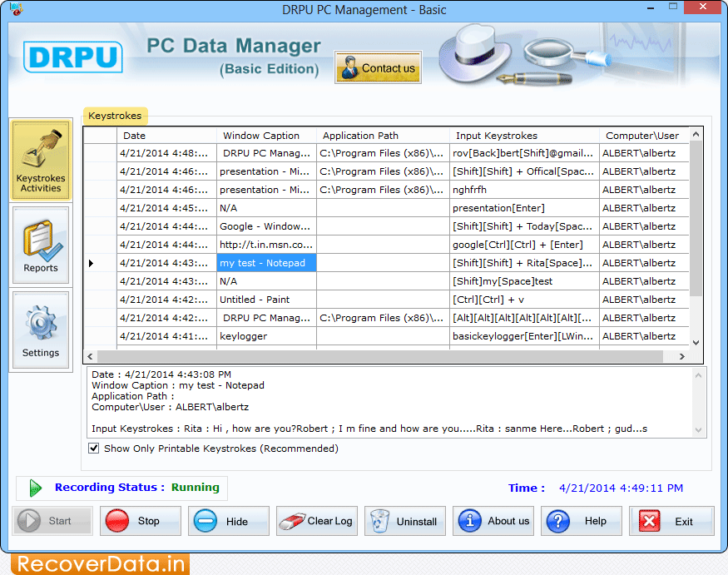This screenshot has width=728, height=575.
Task: Select http://t.in.msn.co... caption cell
Action: click(x=266, y=245)
